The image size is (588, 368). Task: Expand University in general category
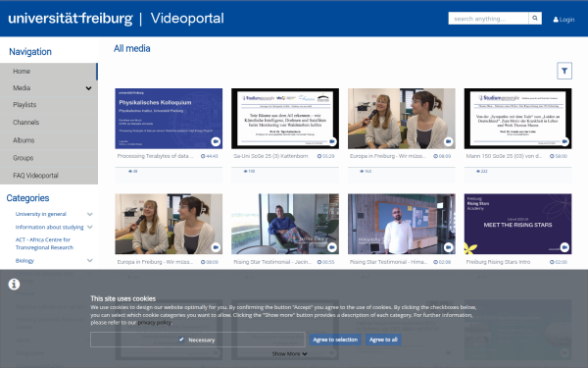(89, 214)
